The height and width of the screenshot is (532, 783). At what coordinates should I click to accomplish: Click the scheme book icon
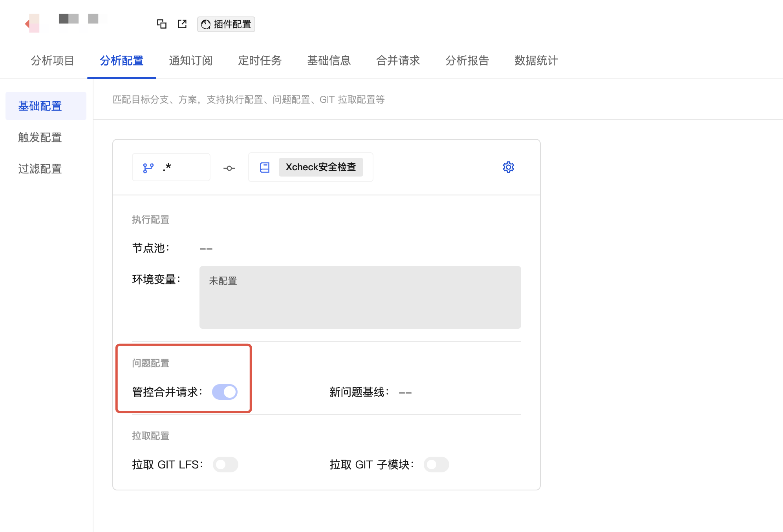[x=265, y=168]
